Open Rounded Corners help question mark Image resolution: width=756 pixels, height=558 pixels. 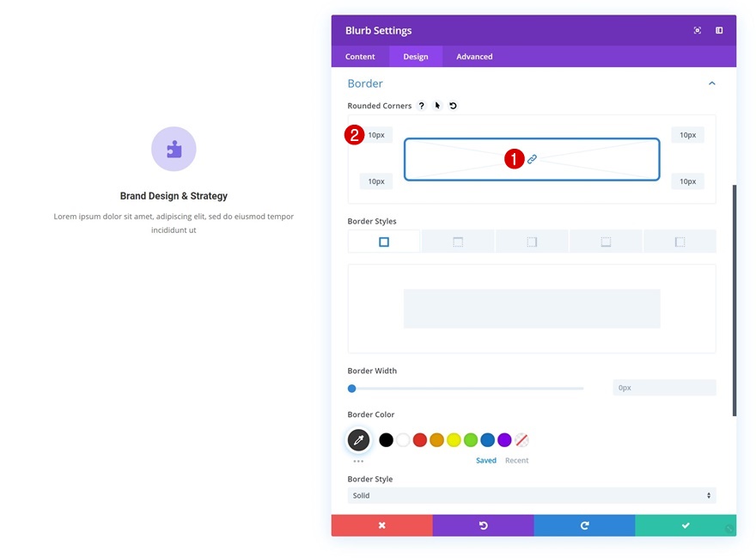click(x=422, y=106)
